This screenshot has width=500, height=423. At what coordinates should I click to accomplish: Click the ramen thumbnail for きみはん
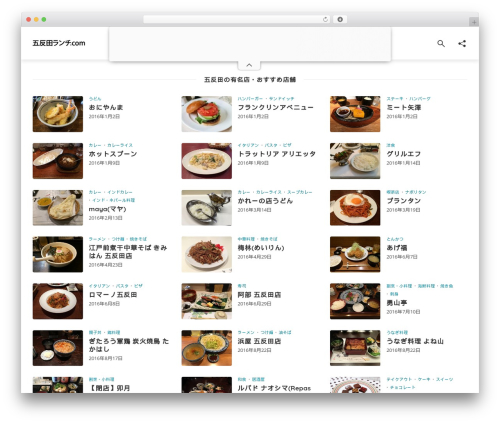58,254
